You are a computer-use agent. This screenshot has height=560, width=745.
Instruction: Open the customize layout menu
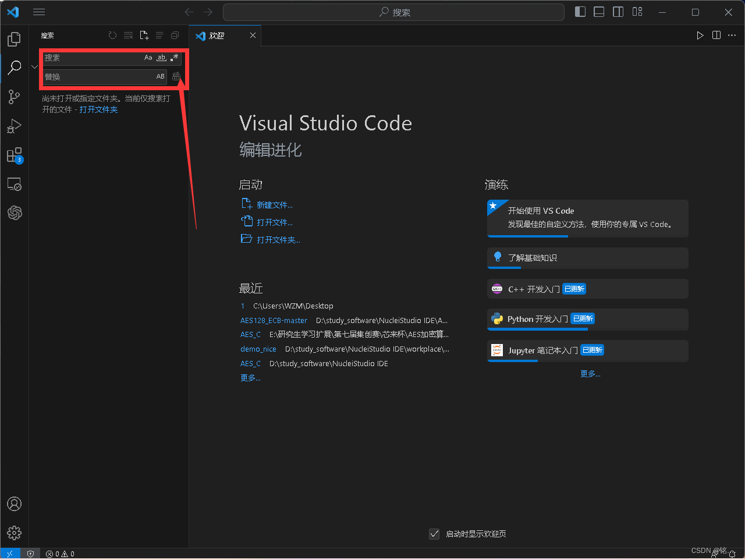638,12
